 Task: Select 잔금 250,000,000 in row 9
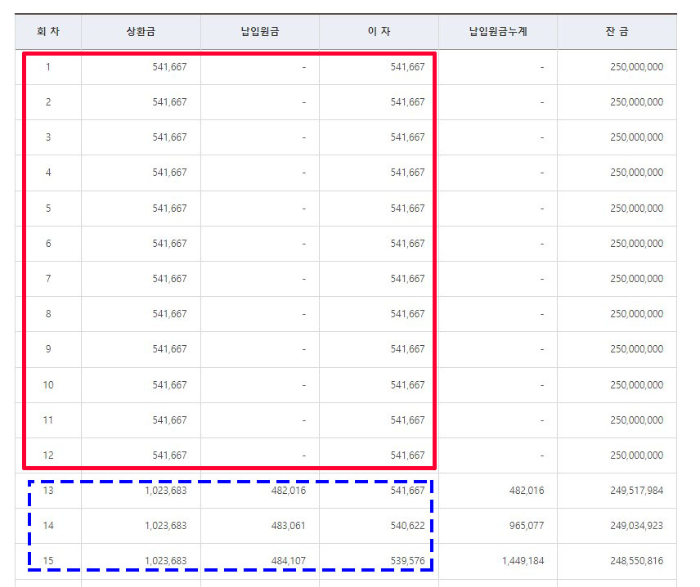click(637, 349)
